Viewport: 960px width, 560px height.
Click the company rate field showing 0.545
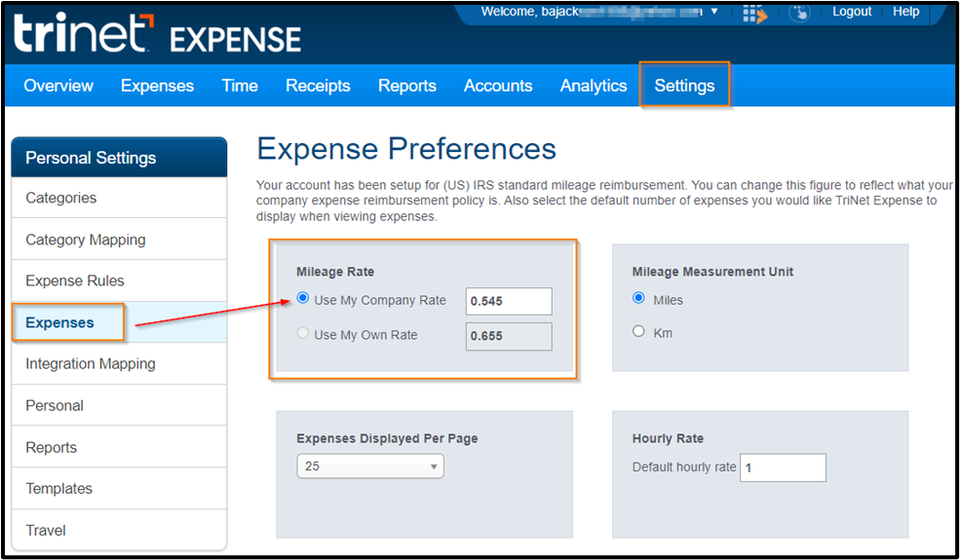pyautogui.click(x=509, y=301)
